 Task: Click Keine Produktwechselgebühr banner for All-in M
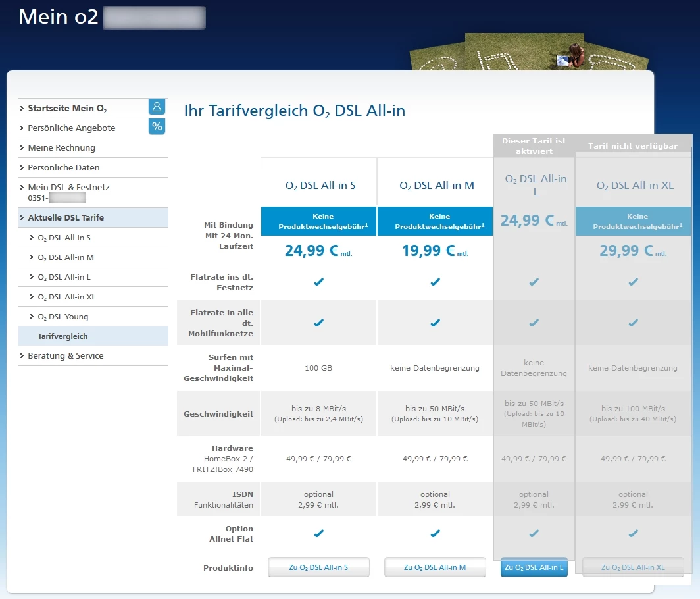(435, 221)
